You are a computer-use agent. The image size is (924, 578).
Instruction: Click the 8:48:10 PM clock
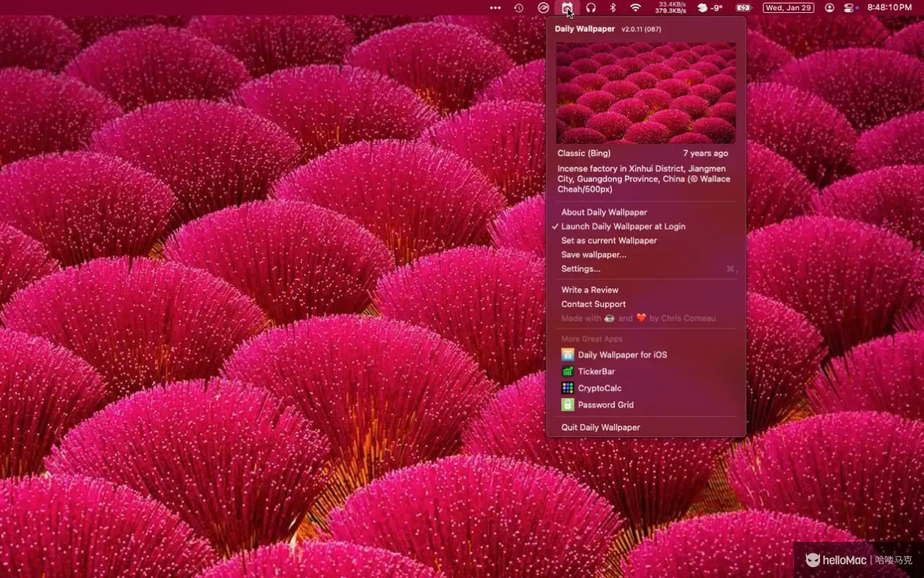point(889,8)
